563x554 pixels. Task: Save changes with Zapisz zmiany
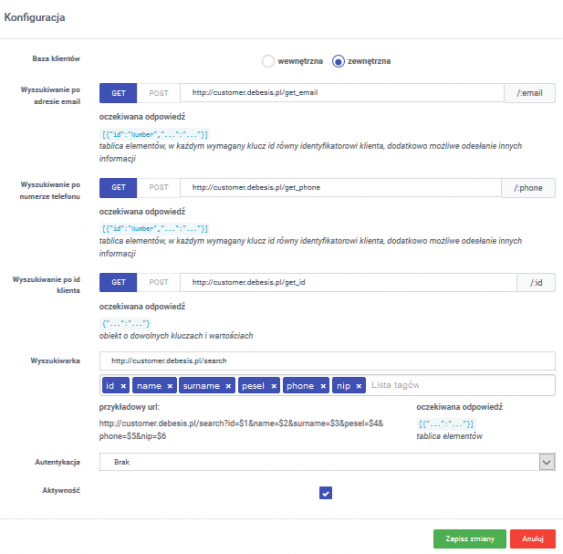point(470,539)
